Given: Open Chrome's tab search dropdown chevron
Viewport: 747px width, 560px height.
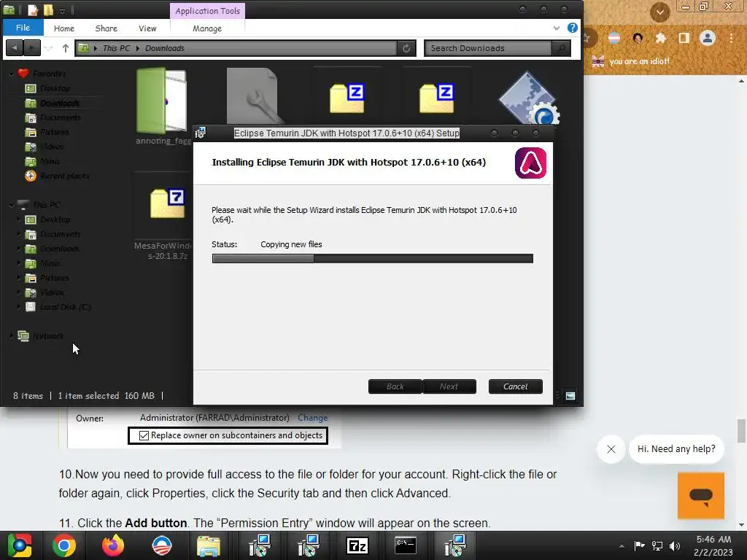Looking at the screenshot, I should [659, 12].
